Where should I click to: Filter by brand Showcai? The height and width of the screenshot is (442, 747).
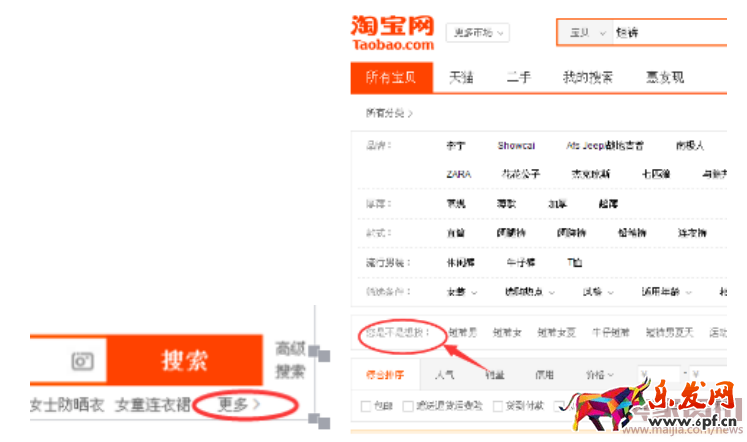click(x=516, y=146)
